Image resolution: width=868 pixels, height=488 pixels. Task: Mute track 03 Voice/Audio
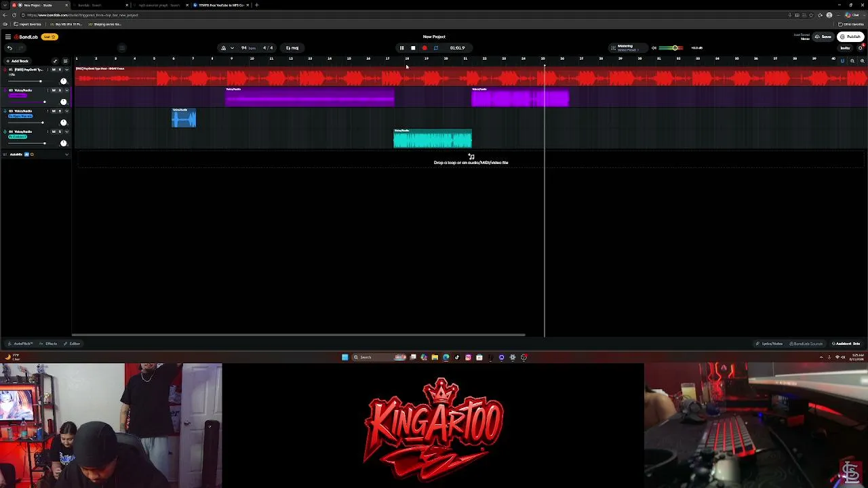coord(54,111)
